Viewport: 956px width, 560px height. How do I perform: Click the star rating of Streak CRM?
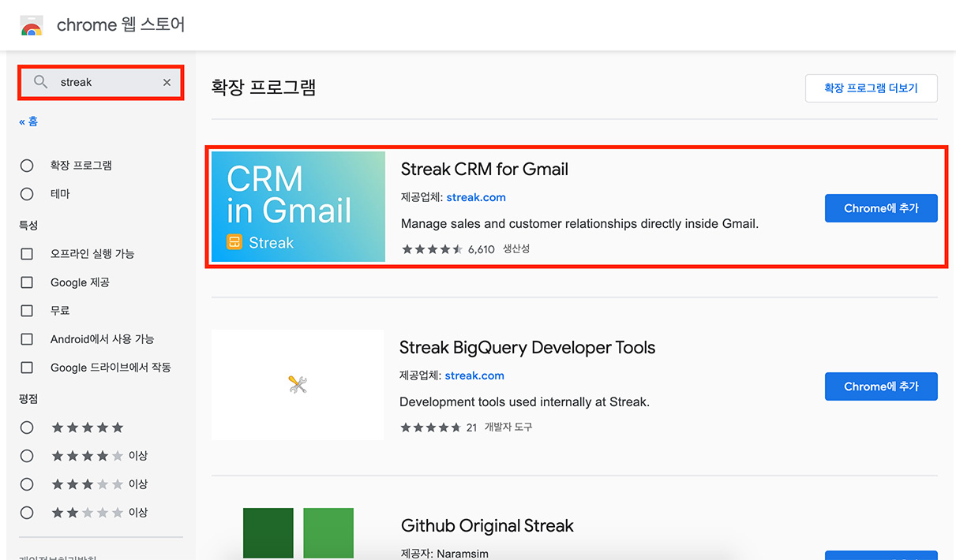(x=433, y=249)
